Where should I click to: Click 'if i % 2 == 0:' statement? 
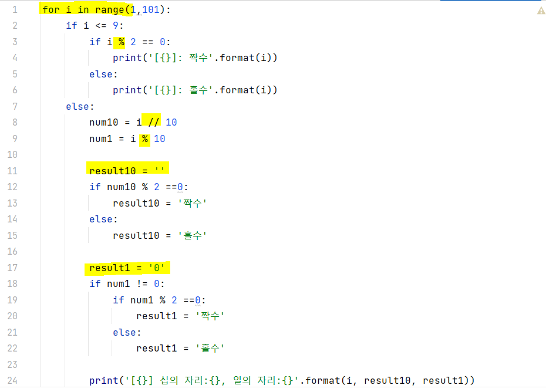[130, 42]
